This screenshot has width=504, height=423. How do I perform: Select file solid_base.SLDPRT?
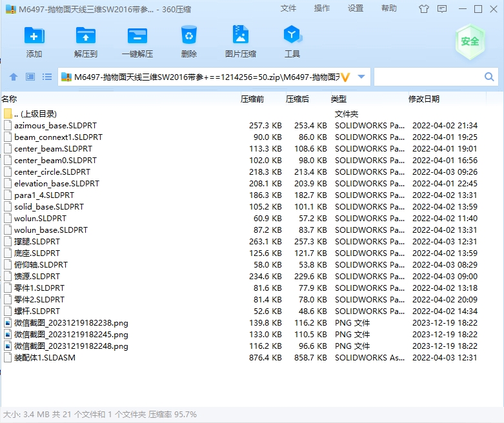[49, 206]
